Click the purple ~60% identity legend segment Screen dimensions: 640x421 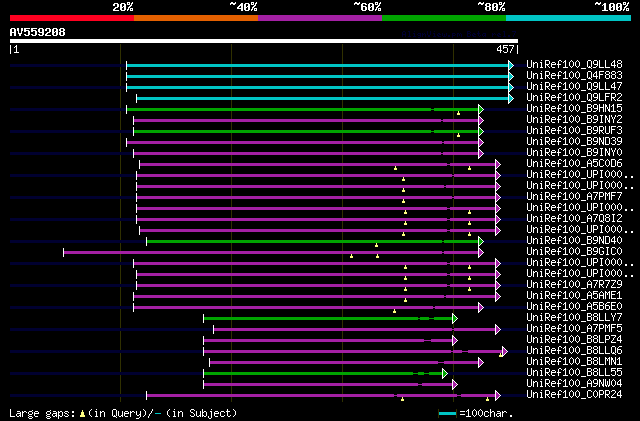(320, 18)
